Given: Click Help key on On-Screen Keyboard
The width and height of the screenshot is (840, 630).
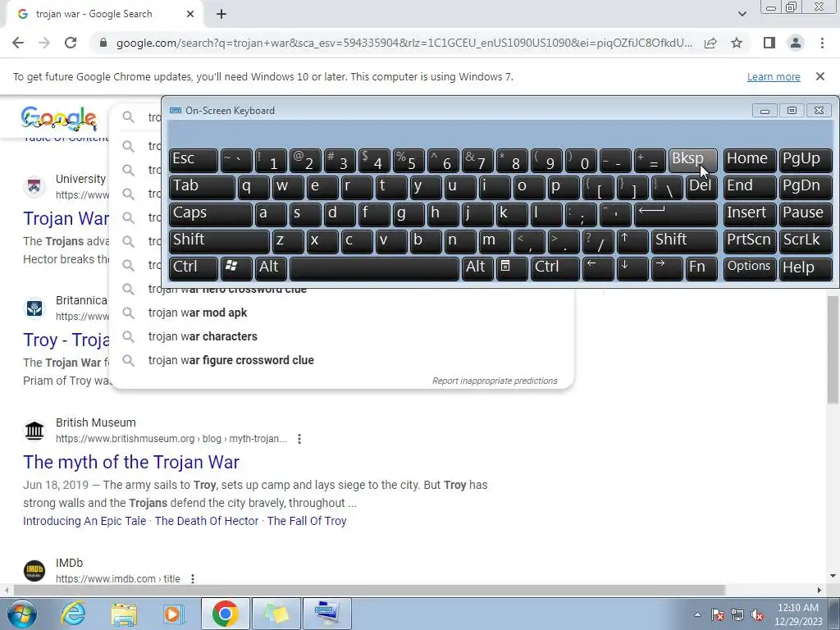Looking at the screenshot, I should 806,268.
